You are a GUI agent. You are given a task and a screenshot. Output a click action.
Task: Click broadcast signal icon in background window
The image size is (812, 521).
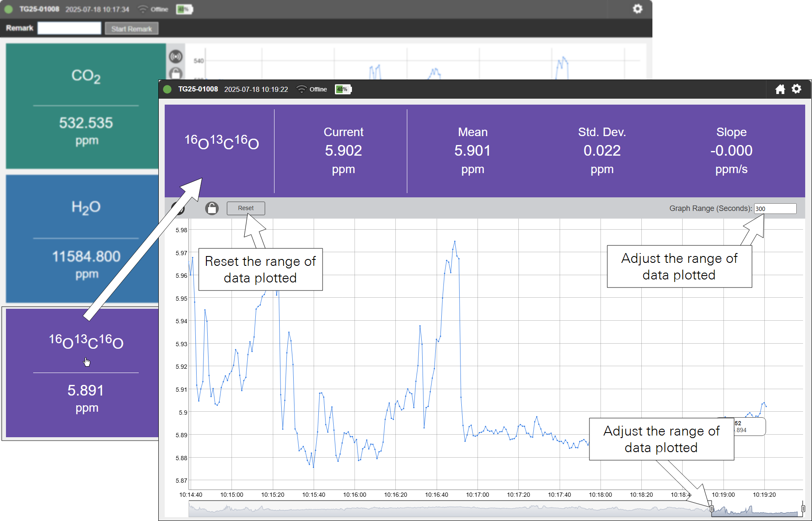(176, 57)
